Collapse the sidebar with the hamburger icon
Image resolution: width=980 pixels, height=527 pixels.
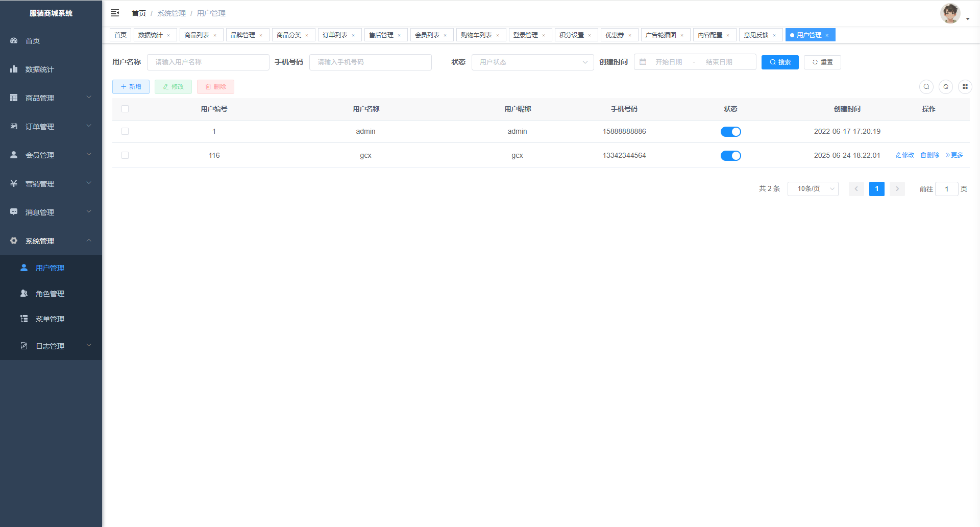tap(115, 13)
